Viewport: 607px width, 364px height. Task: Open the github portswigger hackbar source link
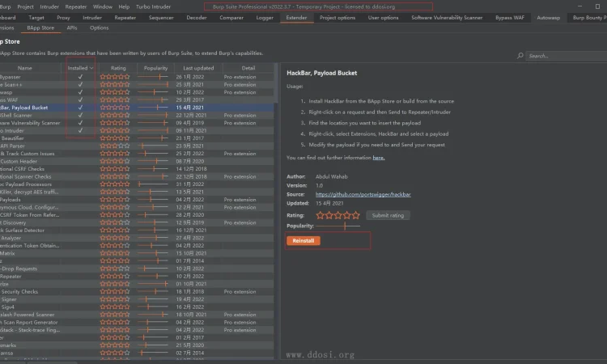tap(363, 195)
